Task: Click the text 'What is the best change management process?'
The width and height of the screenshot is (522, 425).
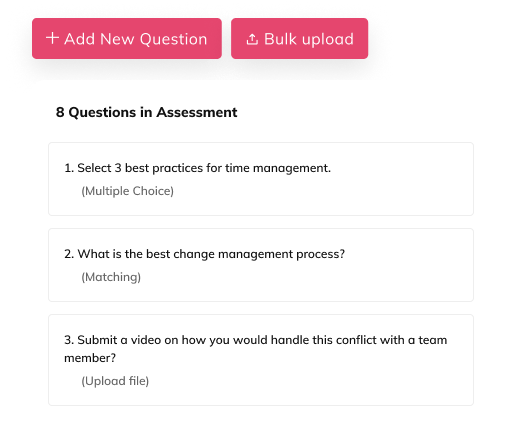Action: tap(211, 254)
